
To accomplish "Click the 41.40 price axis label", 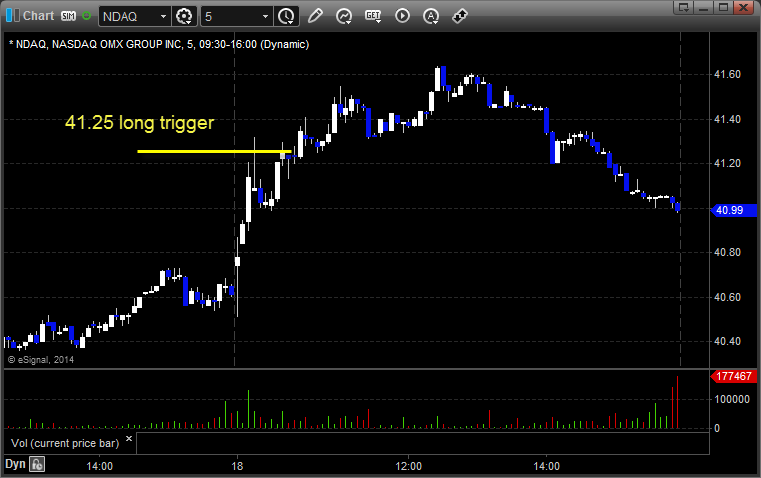I will (x=727, y=119).
